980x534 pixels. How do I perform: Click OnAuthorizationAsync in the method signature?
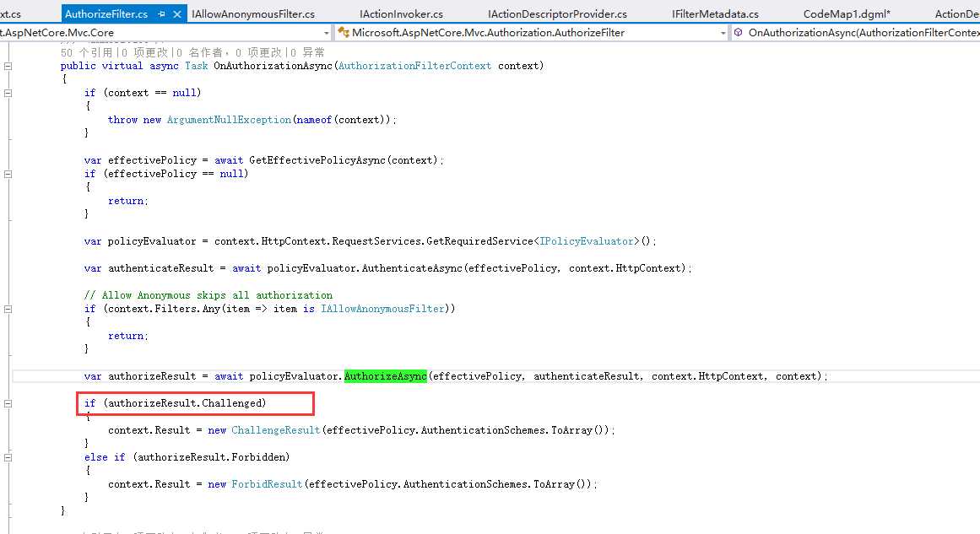(273, 66)
